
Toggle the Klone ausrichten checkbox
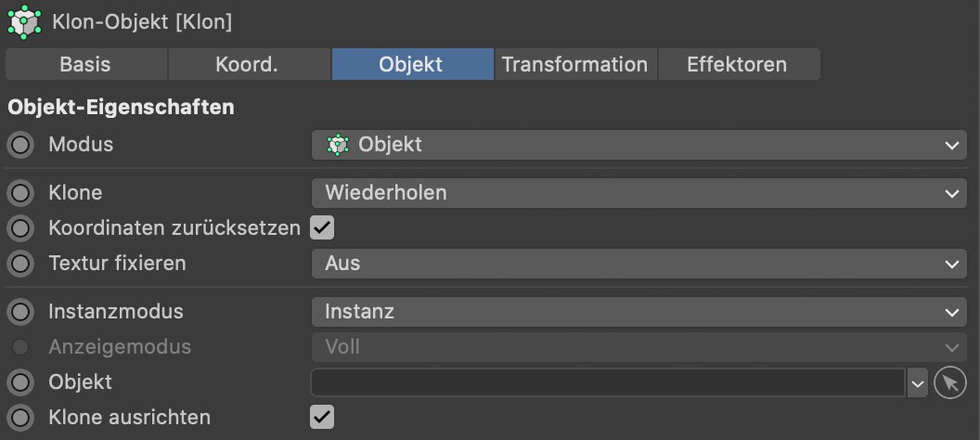[x=322, y=418]
